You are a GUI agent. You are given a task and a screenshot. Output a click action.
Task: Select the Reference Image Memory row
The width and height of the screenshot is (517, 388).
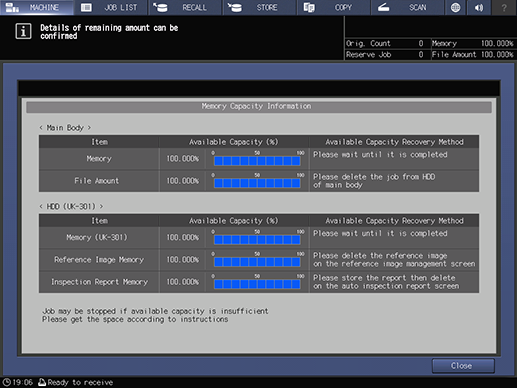coord(259,260)
